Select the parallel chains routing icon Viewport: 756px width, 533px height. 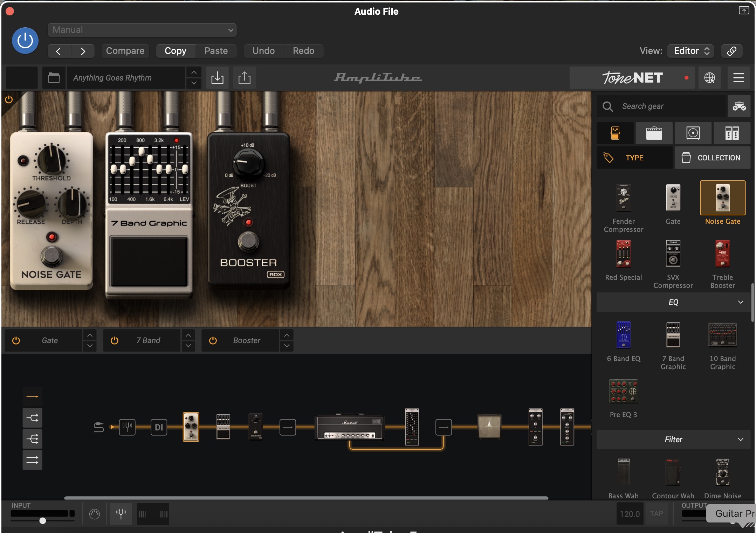33,460
